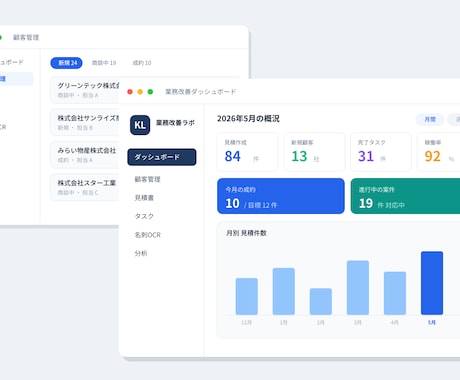The image size is (460, 380).
Task: Go to 見積書 in the sidebar
Action: pyautogui.click(x=144, y=198)
